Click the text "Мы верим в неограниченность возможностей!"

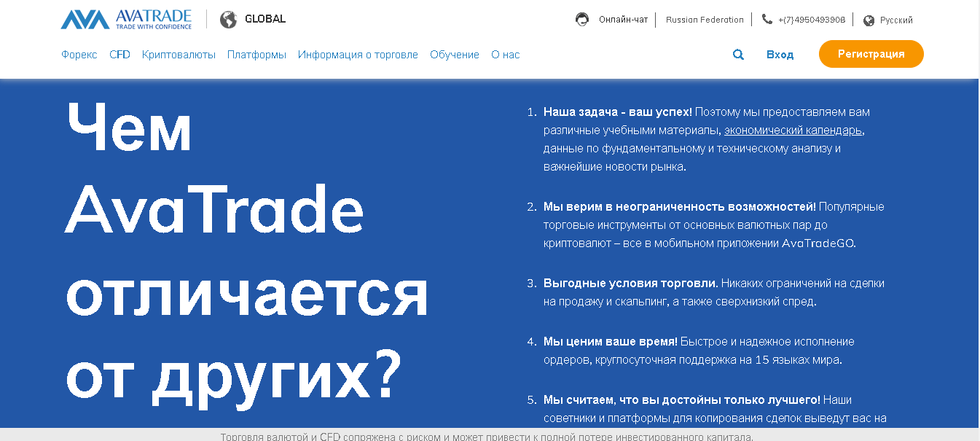click(x=680, y=207)
